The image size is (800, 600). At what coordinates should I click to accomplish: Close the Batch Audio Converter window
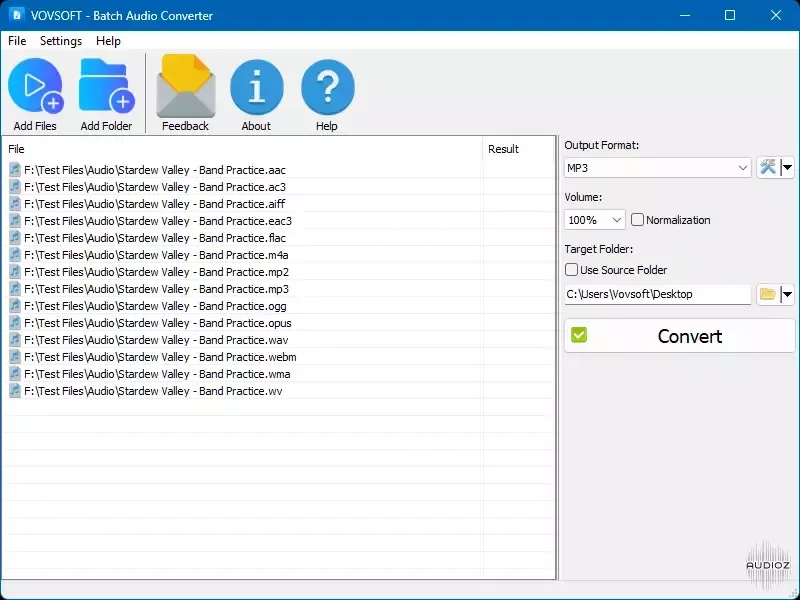[x=776, y=15]
